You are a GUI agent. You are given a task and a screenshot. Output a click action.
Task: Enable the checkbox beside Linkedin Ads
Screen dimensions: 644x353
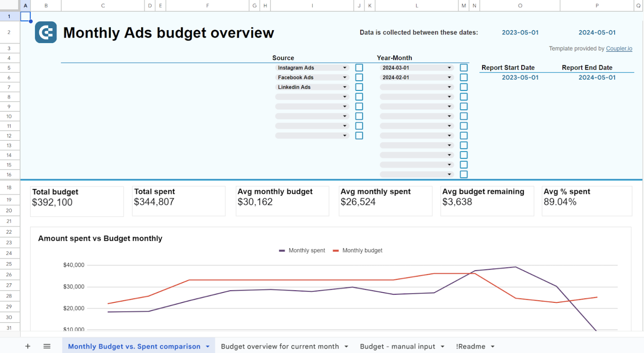(359, 87)
